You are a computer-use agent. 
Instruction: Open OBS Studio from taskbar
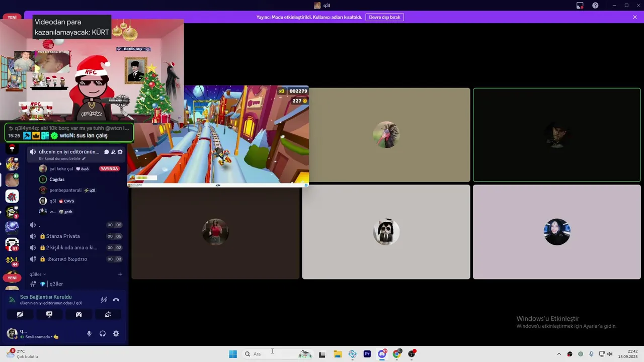coord(412,354)
